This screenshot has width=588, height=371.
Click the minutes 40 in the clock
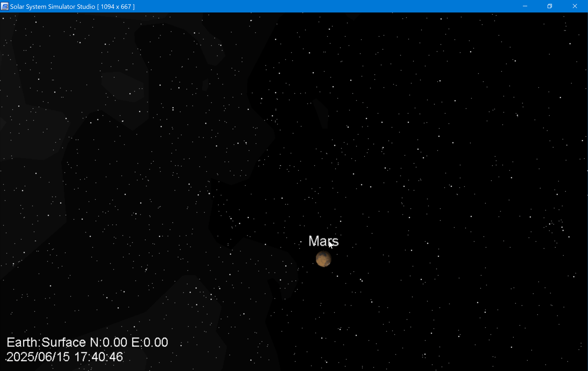[99, 357]
